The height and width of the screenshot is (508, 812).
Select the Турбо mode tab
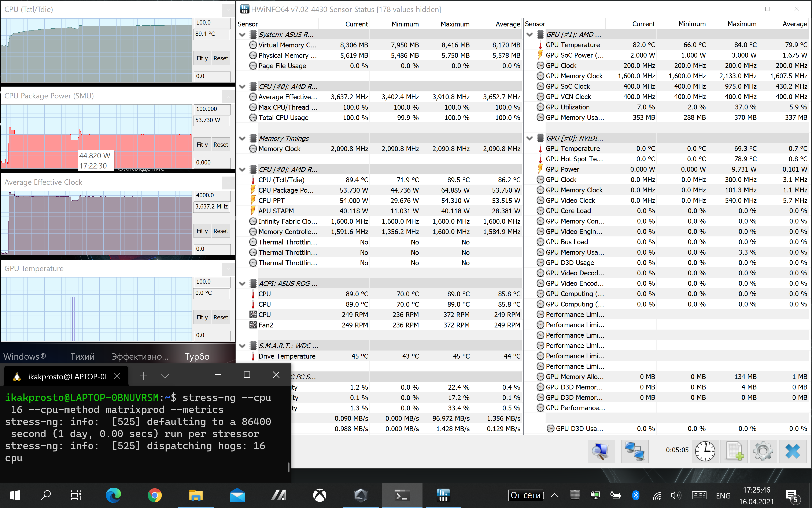click(x=197, y=356)
